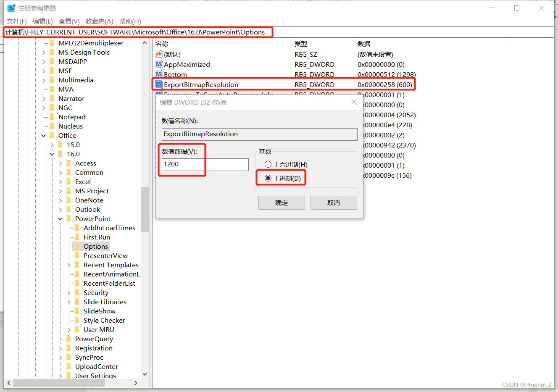Click the Multimedia folder icon
Viewport: 558px width, 392px height.
tap(52, 80)
